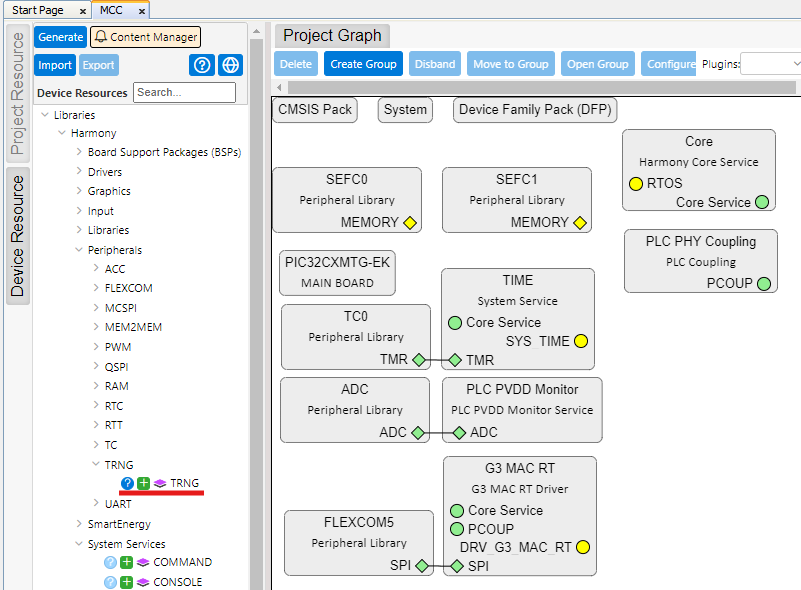Open the Plugins dropdown
The image size is (801, 590).
pyautogui.click(x=772, y=64)
